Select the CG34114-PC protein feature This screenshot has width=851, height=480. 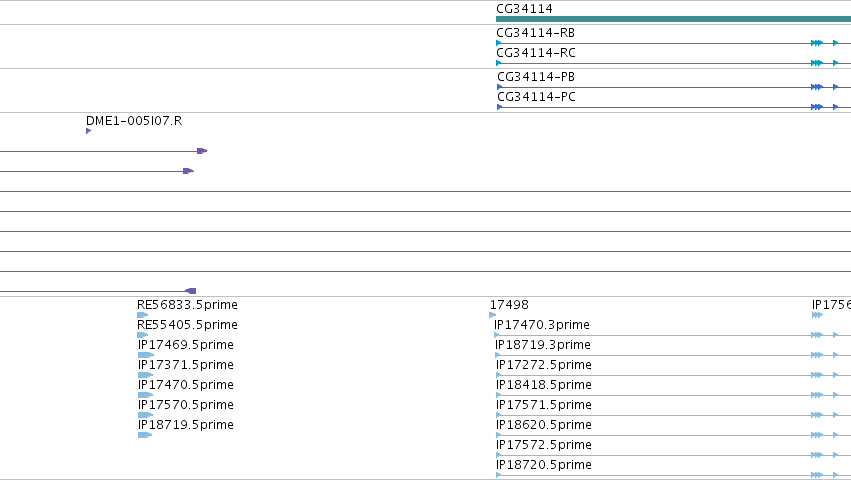point(674,107)
